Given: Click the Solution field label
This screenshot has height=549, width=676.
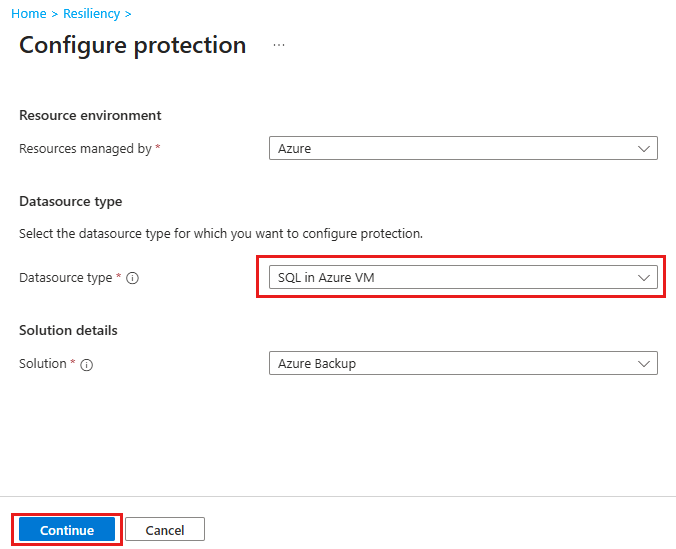Looking at the screenshot, I should [x=42, y=364].
